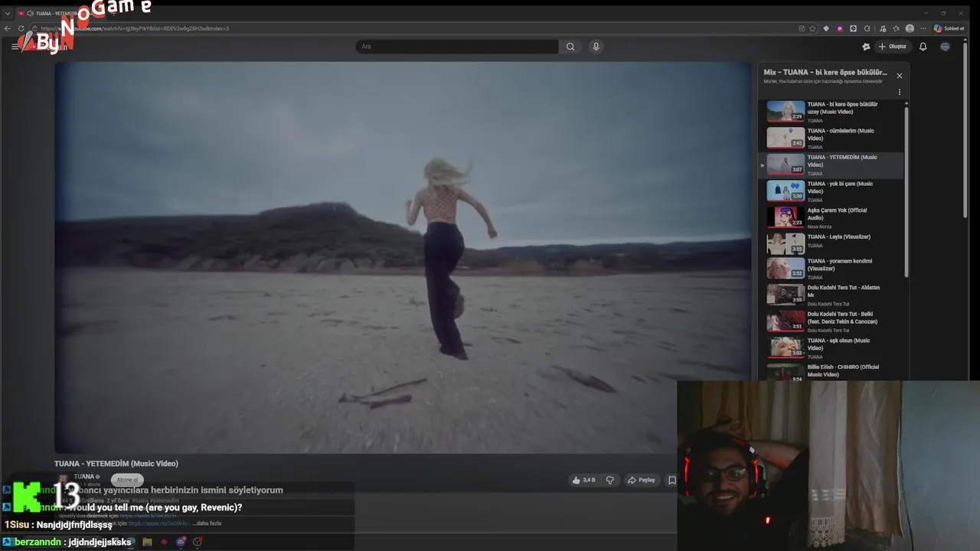Click the red taskbar app icon

point(164,542)
